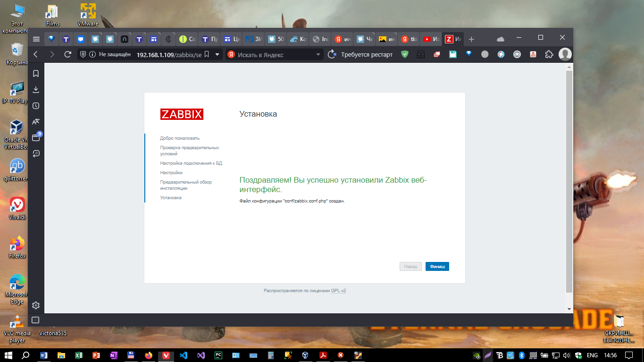Open the VMware desktop shortcut
The height and width of the screenshot is (362, 644).
coord(88,15)
